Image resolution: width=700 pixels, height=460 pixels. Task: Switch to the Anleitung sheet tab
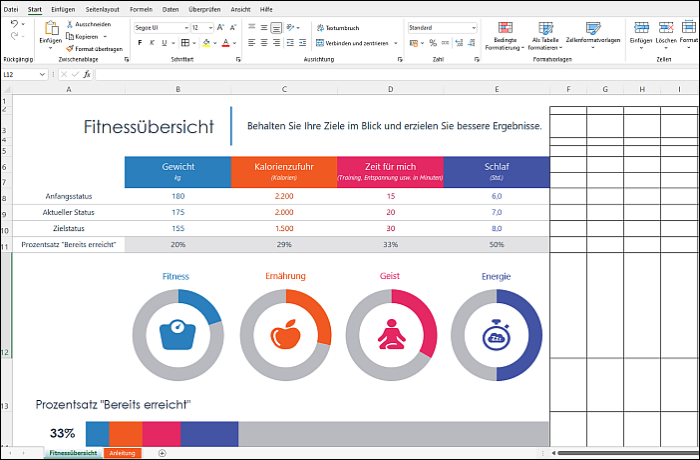coord(121,453)
